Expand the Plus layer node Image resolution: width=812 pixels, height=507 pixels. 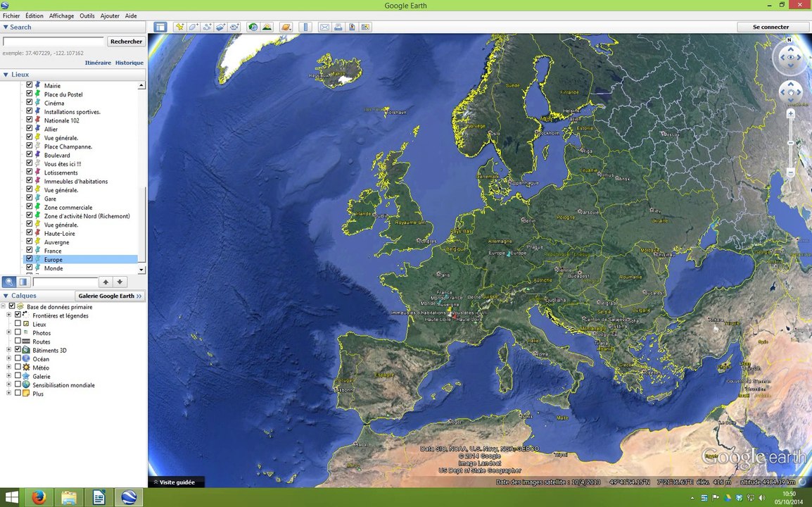(9, 393)
